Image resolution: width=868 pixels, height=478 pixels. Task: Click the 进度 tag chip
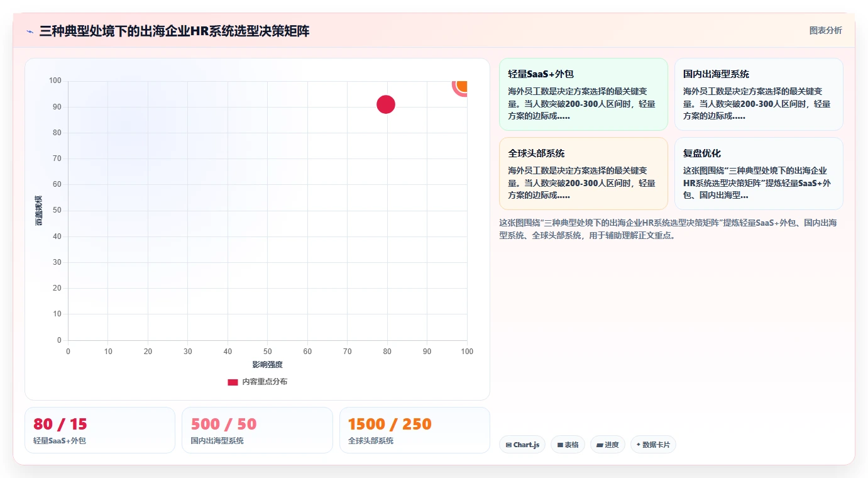click(608, 445)
